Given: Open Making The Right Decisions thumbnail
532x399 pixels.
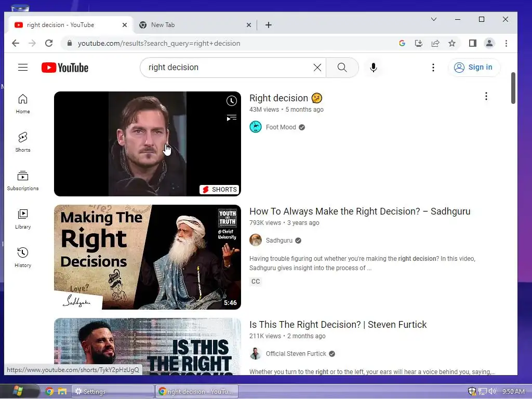Looking at the screenshot, I should point(147,257).
